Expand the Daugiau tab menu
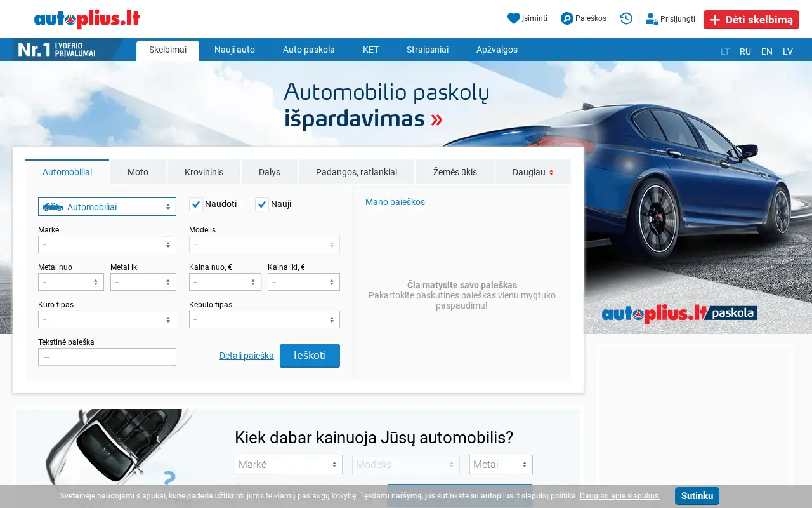 point(533,172)
